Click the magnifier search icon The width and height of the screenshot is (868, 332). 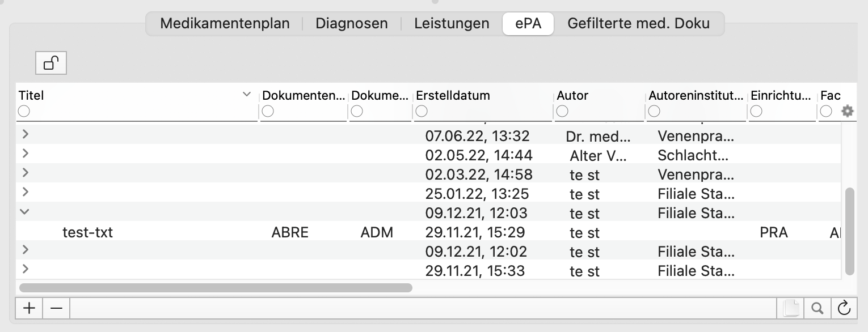(x=817, y=308)
